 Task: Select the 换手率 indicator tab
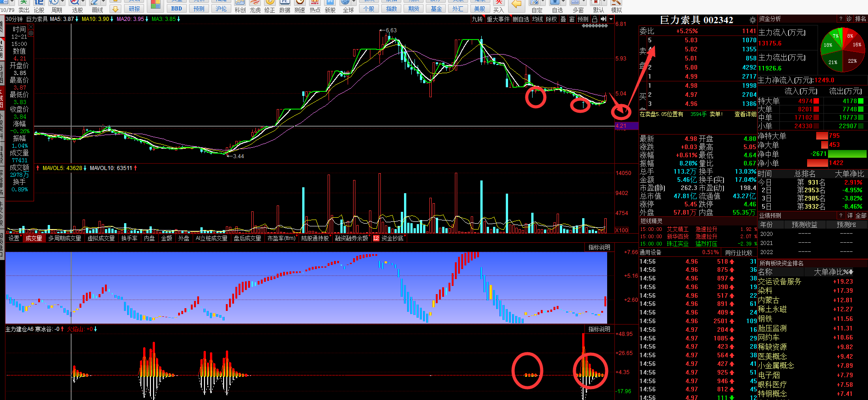pyautogui.click(x=129, y=238)
